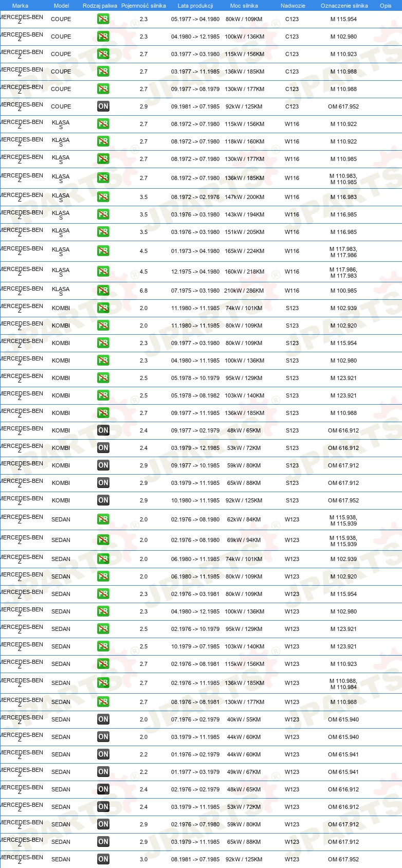The width and height of the screenshot is (402, 868).
Task: Click engine code 'M 100.985'
Action: (x=343, y=291)
